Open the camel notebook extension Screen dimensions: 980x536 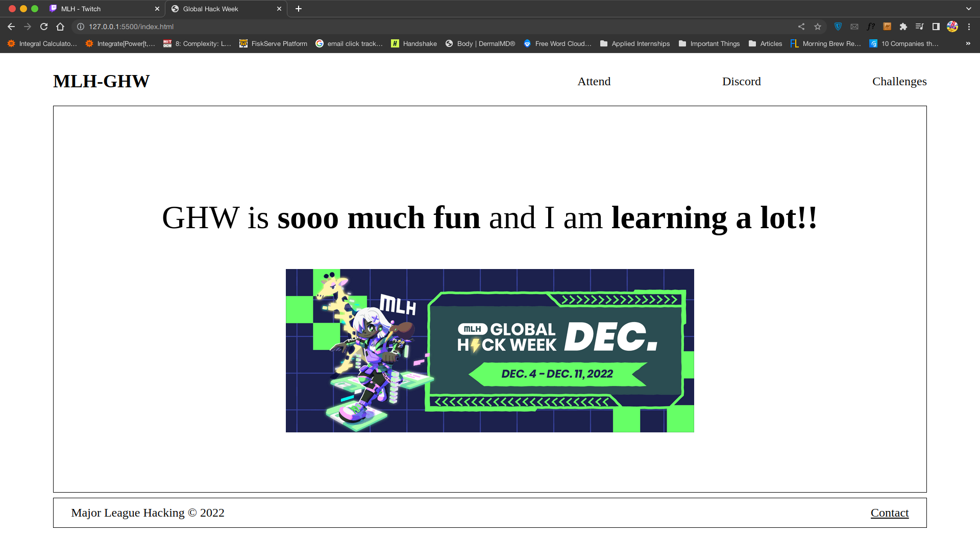[887, 27]
